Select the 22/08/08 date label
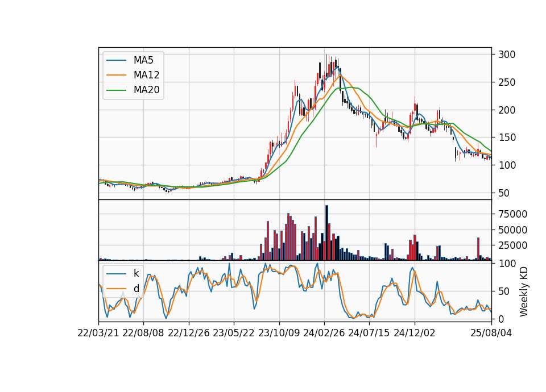The image size is (546, 392). [x=143, y=333]
